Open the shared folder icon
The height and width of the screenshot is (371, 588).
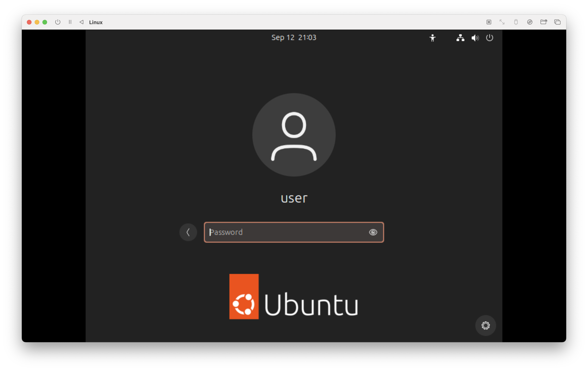(x=544, y=22)
